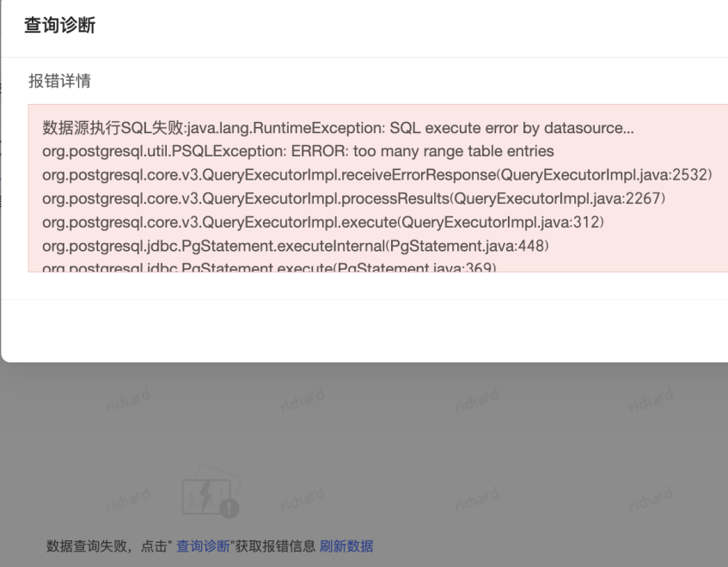Click the 刷新数据 link

(346, 546)
